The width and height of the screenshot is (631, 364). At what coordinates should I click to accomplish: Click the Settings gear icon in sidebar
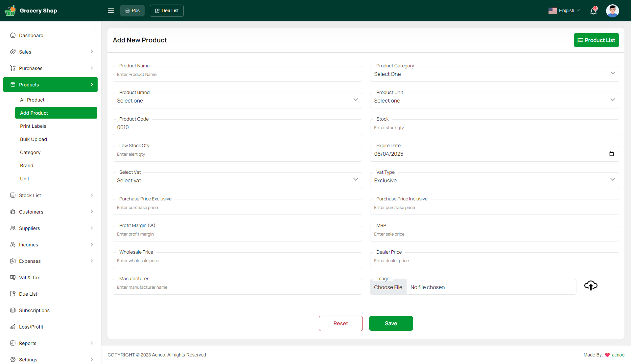13,359
